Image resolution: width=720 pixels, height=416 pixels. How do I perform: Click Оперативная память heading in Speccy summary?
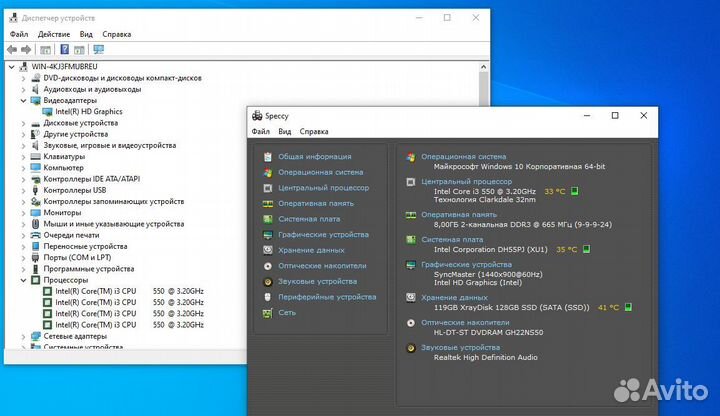pos(459,214)
